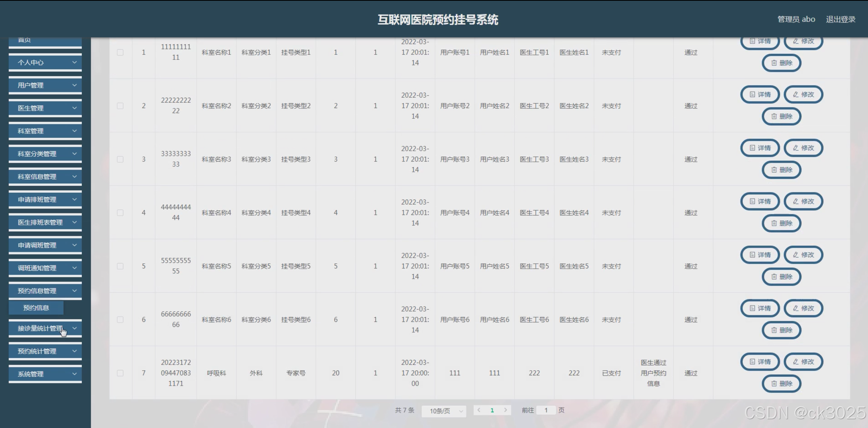The width and height of the screenshot is (868, 428).
Task: Open the 10条/页 page size dropdown
Action: coord(444,411)
